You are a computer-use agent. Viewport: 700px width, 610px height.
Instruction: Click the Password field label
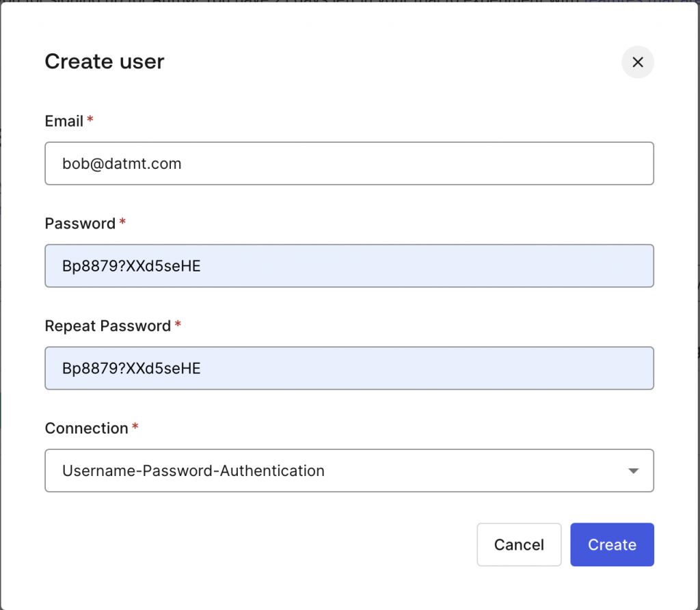point(80,224)
